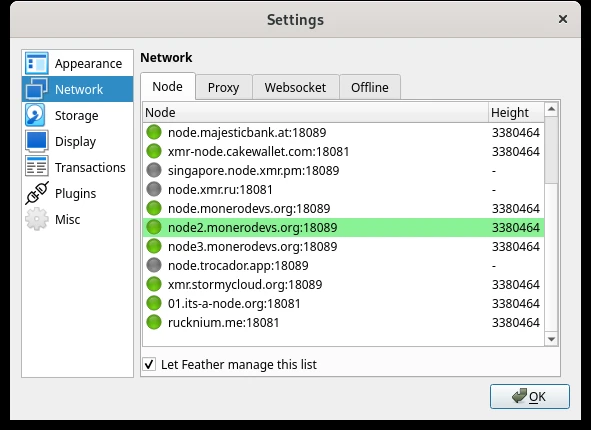
Task: Click green status dot for node.majesticbank.at
Action: click(x=154, y=132)
